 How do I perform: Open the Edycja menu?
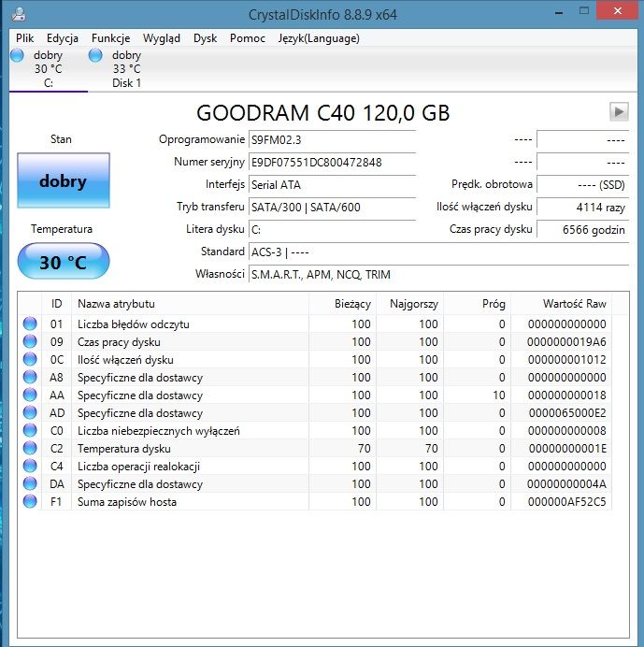(63, 38)
